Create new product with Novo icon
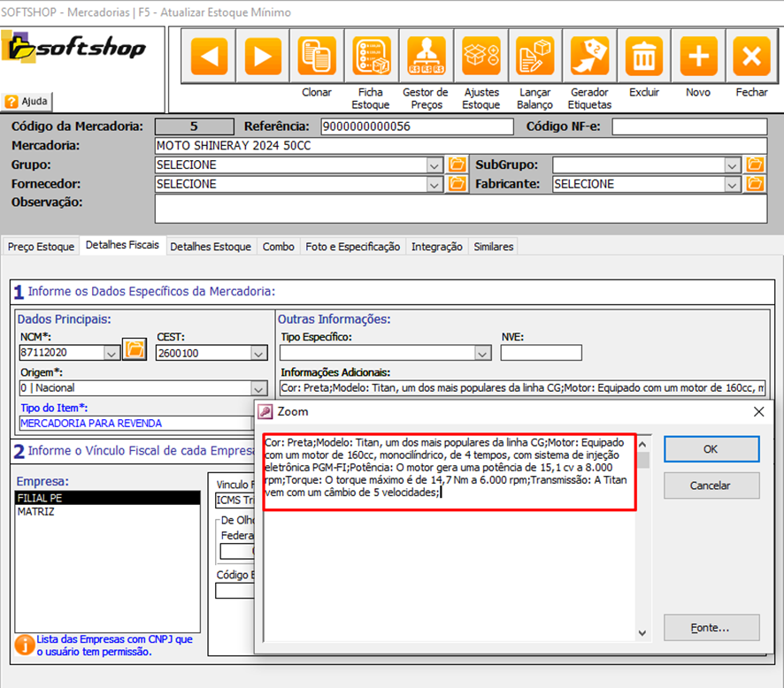 (x=698, y=57)
